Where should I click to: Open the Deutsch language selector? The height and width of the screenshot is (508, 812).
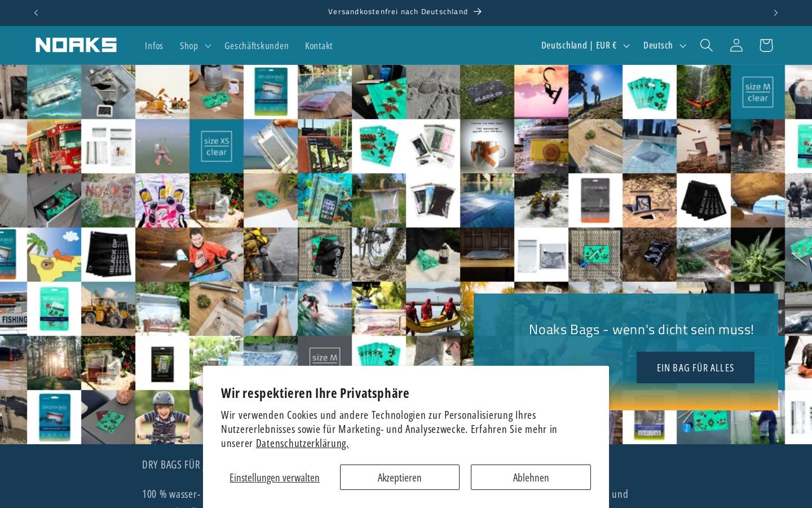pyautogui.click(x=664, y=45)
